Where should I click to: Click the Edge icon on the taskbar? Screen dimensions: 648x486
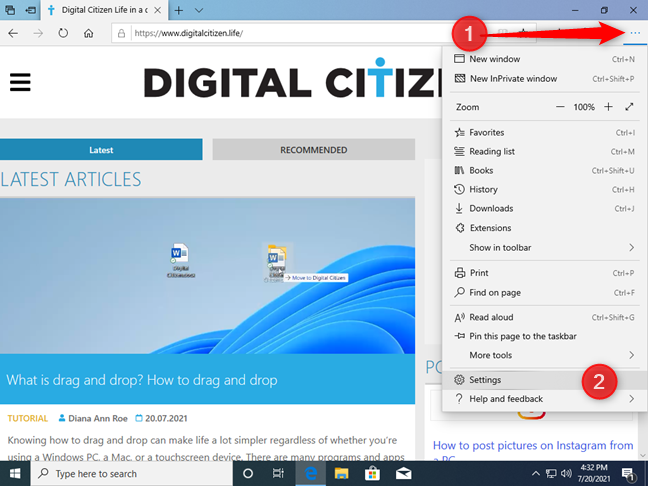click(x=310, y=474)
